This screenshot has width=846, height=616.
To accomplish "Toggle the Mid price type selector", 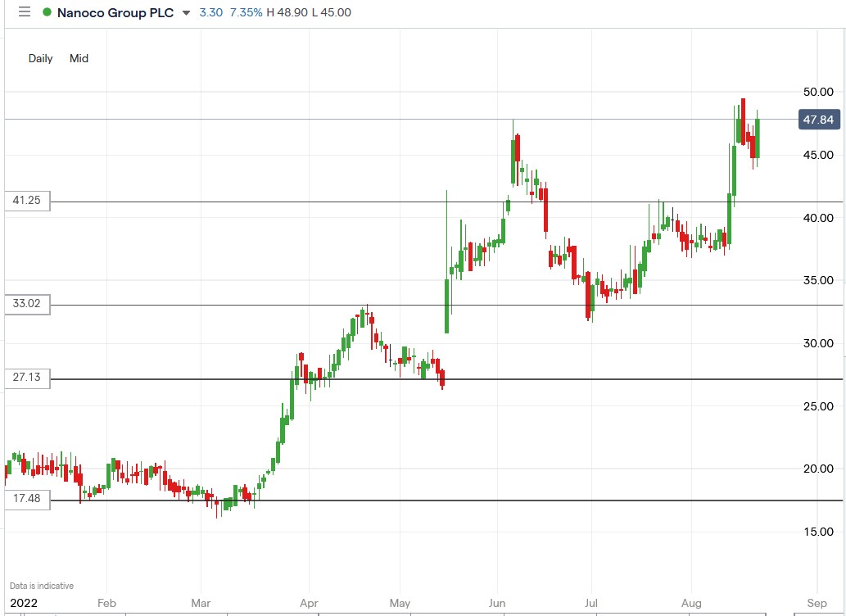I will pos(79,58).
